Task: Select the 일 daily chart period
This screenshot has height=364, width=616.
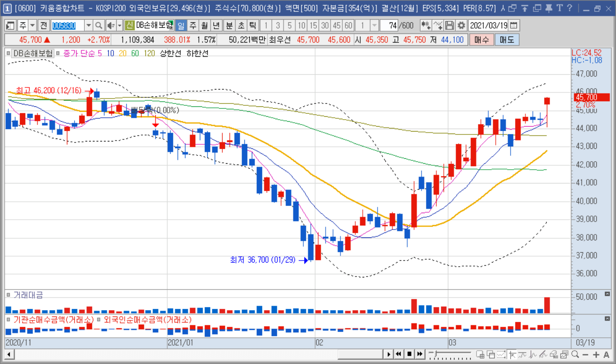Action: click(181, 25)
